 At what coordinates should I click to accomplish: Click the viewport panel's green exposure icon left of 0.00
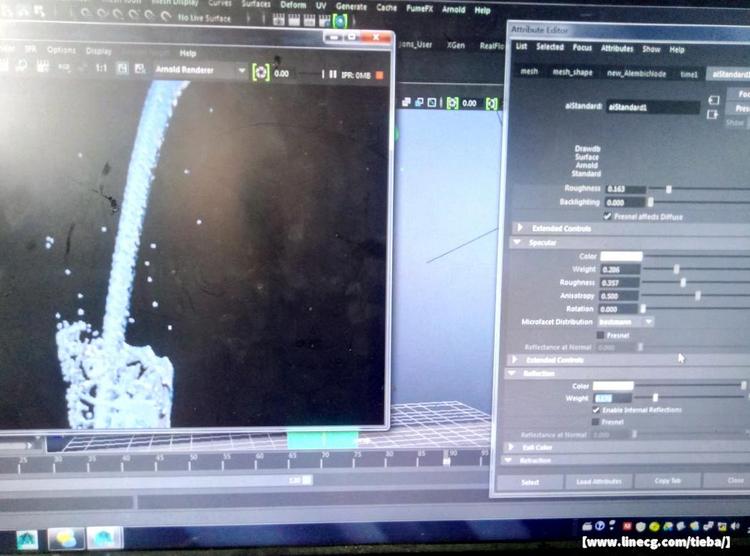coord(452,103)
